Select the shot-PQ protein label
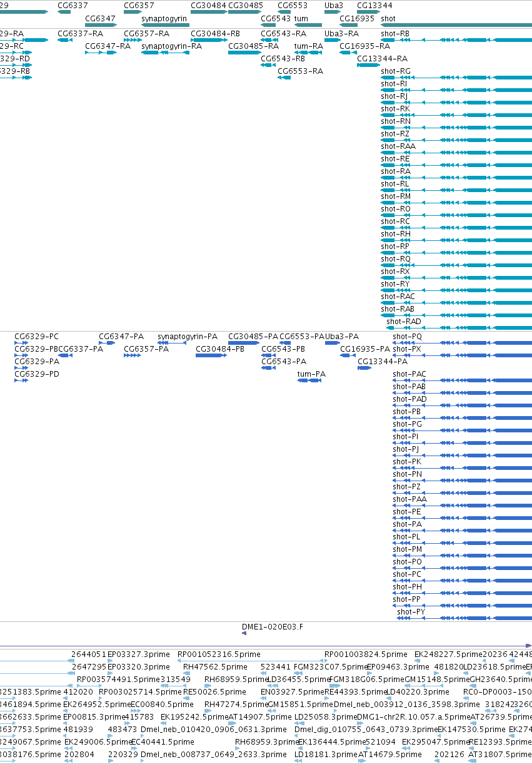 point(408,337)
